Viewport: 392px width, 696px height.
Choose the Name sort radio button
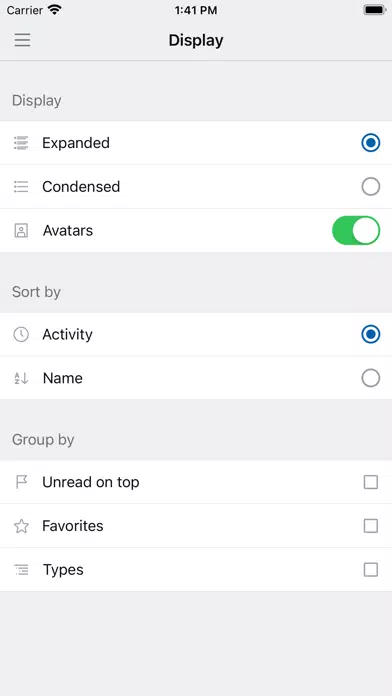[x=371, y=378]
